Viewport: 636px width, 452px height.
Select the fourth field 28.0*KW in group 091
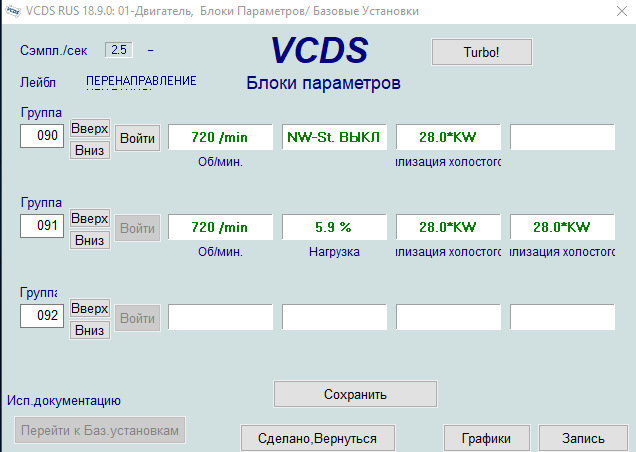(562, 227)
